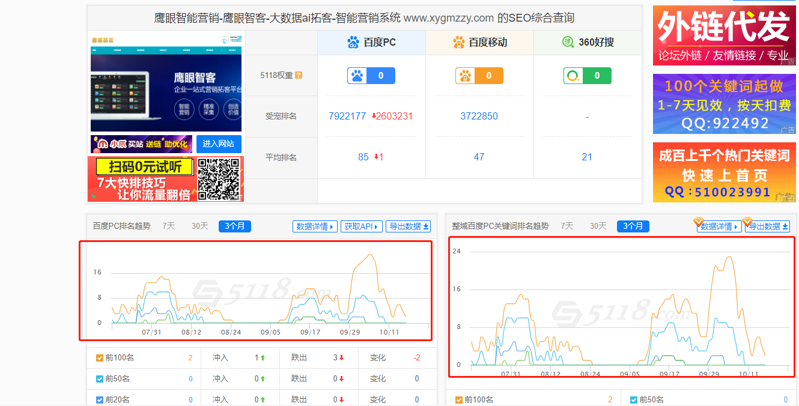799x406 pixels.
Task: Click the VIP diamond icon on right 导出数据
Action: pyautogui.click(x=747, y=222)
